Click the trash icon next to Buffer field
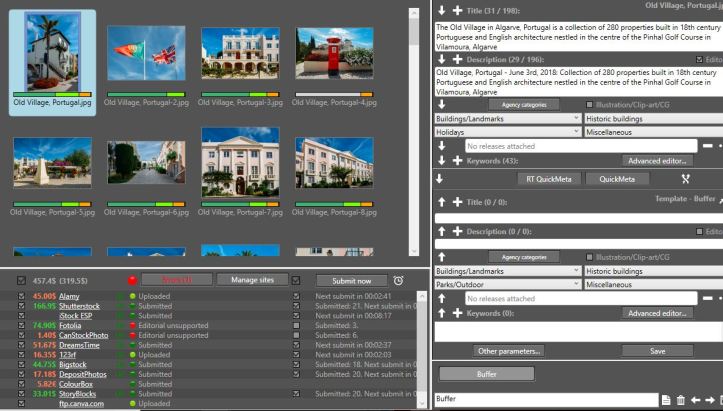The height and width of the screenshot is (411, 723). coord(681,400)
